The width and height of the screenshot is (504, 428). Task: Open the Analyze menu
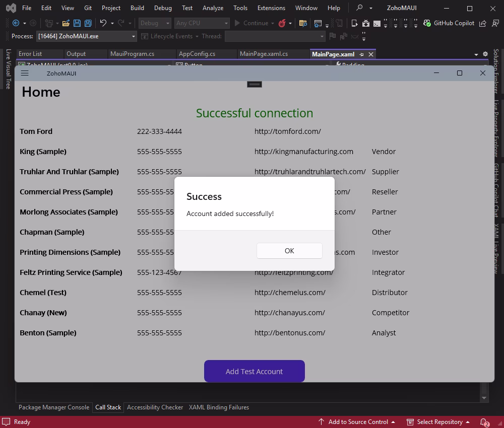click(213, 8)
